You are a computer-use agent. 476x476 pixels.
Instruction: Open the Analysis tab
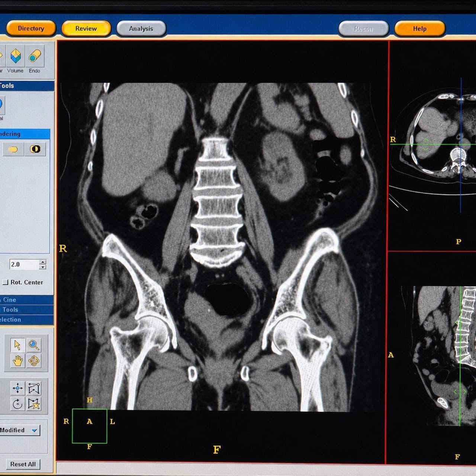pyautogui.click(x=141, y=29)
